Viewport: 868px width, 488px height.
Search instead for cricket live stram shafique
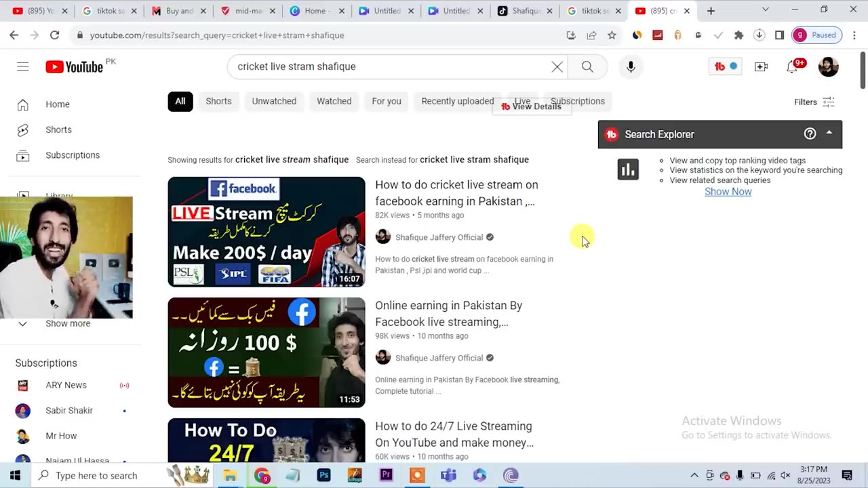pos(474,160)
